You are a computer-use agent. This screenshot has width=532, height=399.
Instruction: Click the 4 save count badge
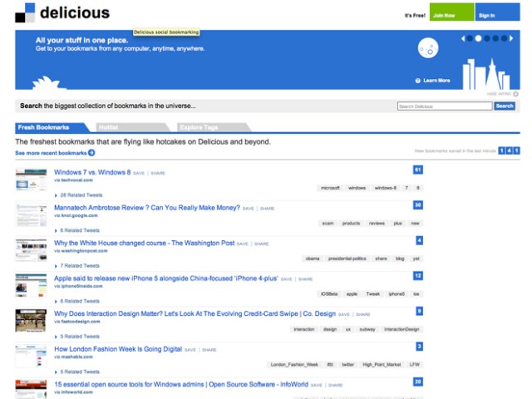coord(419,240)
